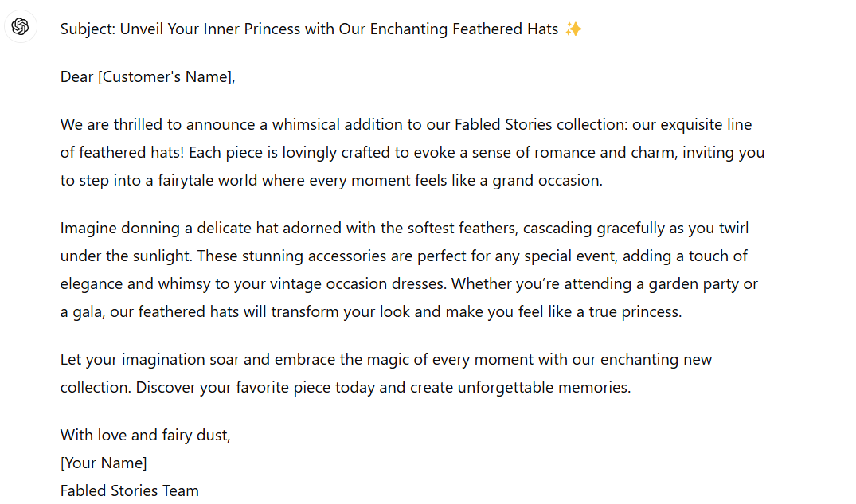Click the [Your Name] placeholder
The image size is (856, 504).
click(x=104, y=463)
